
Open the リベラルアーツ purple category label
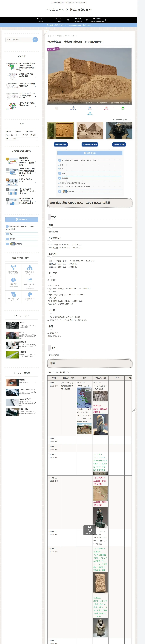tap(53, 49)
